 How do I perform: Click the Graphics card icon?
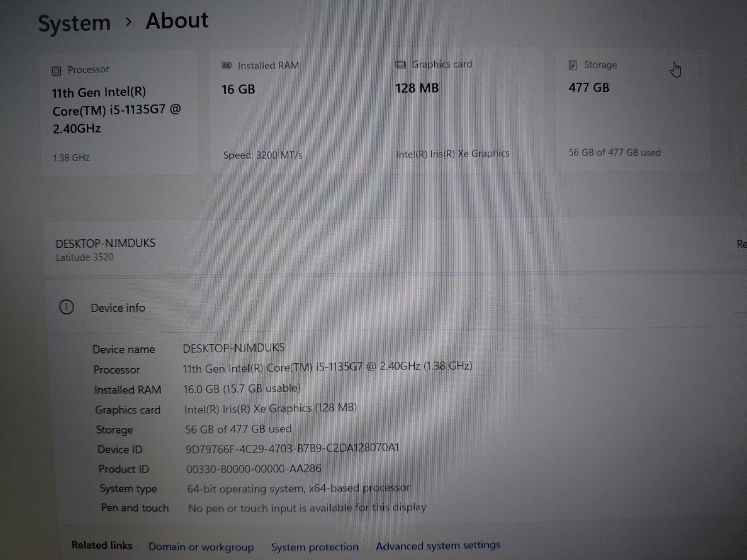[x=401, y=64]
